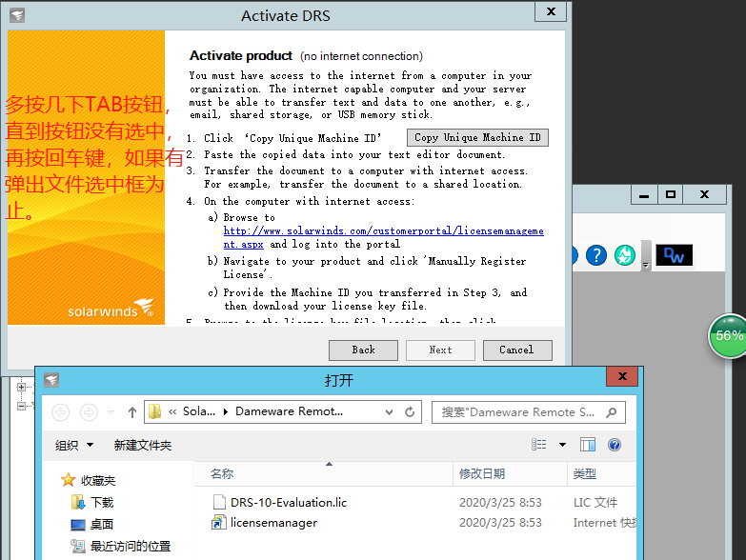746x560 pixels.
Task: Click the back arrow in Open dialog
Action: tap(60, 412)
